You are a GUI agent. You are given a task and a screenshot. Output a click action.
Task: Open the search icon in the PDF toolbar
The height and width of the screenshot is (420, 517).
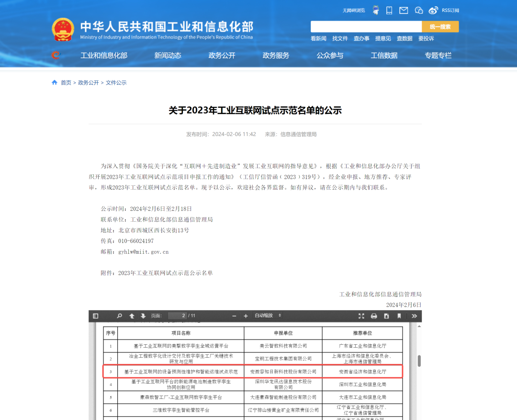pyautogui.click(x=119, y=316)
